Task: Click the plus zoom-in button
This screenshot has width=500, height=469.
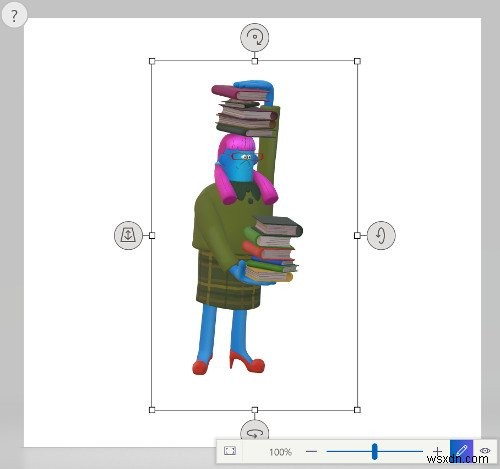Action: pos(437,451)
